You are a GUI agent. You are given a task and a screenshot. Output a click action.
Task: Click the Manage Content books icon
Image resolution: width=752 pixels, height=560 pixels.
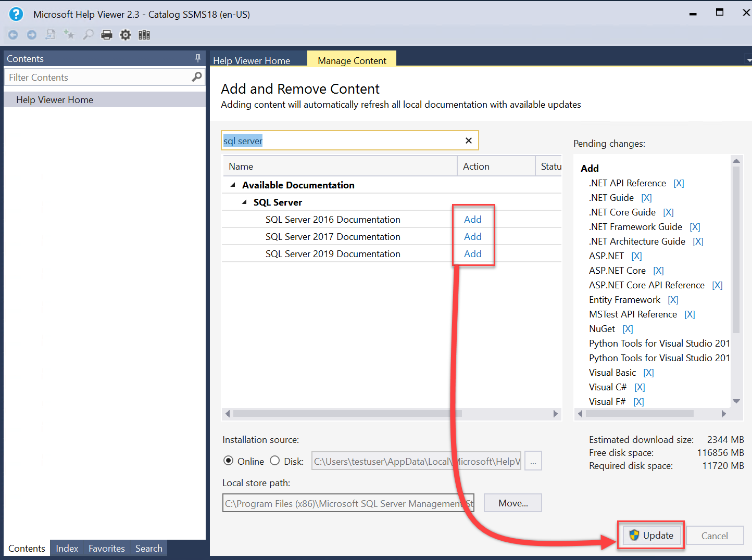click(144, 34)
